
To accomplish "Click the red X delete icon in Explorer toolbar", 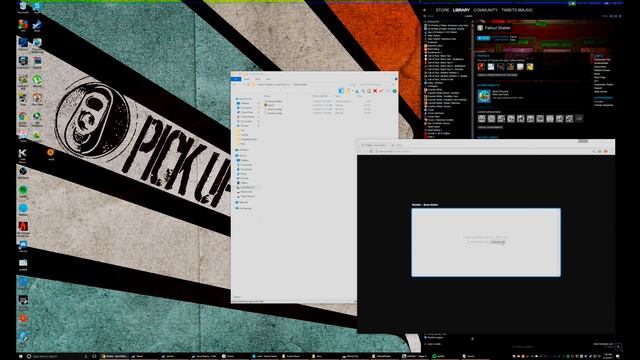I will pos(375,91).
